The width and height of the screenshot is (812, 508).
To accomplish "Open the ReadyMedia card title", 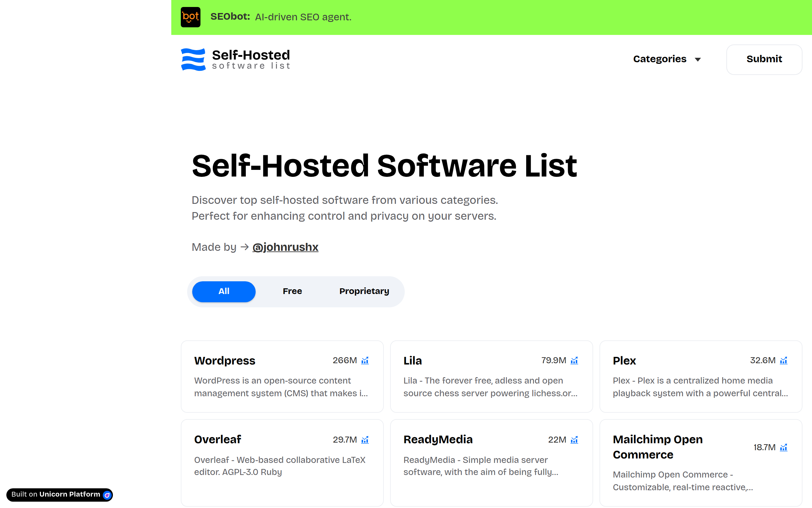I will pos(438,439).
